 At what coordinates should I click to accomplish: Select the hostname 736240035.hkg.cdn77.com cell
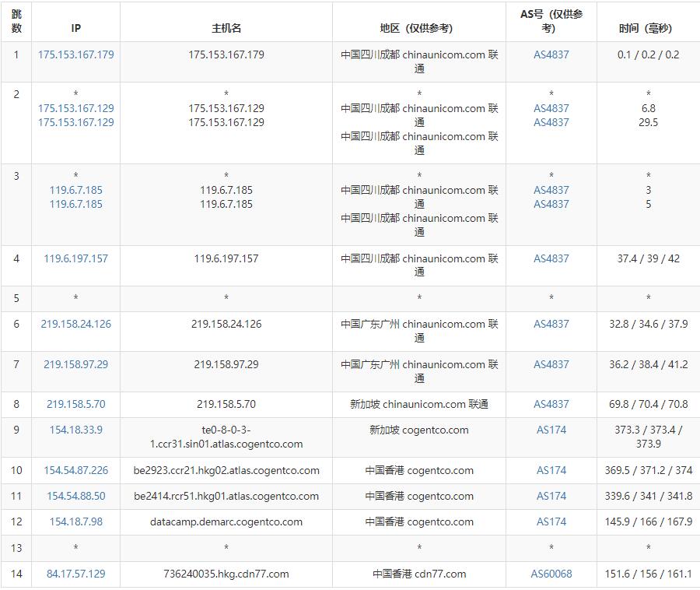pyautogui.click(x=226, y=574)
